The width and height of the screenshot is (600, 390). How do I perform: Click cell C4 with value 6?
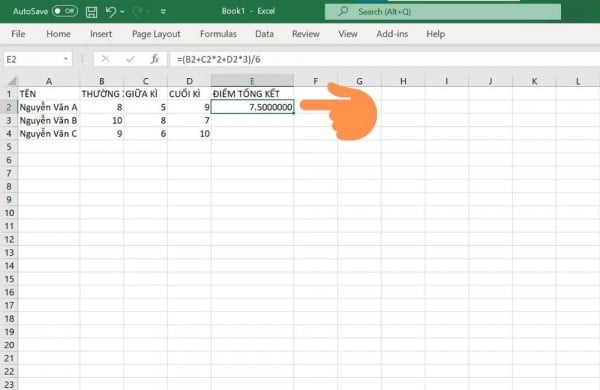[x=145, y=134]
